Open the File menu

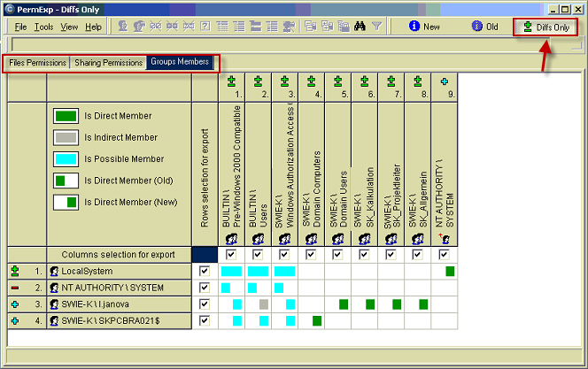pyautogui.click(x=20, y=27)
